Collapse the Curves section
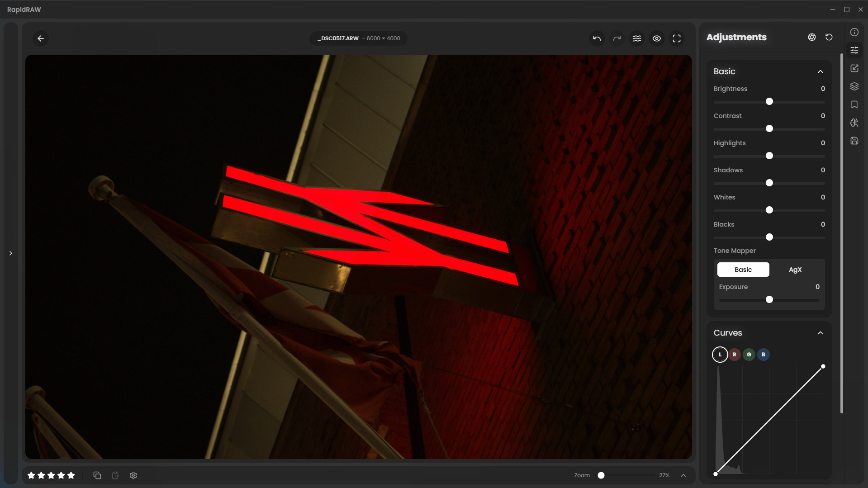 (x=820, y=333)
